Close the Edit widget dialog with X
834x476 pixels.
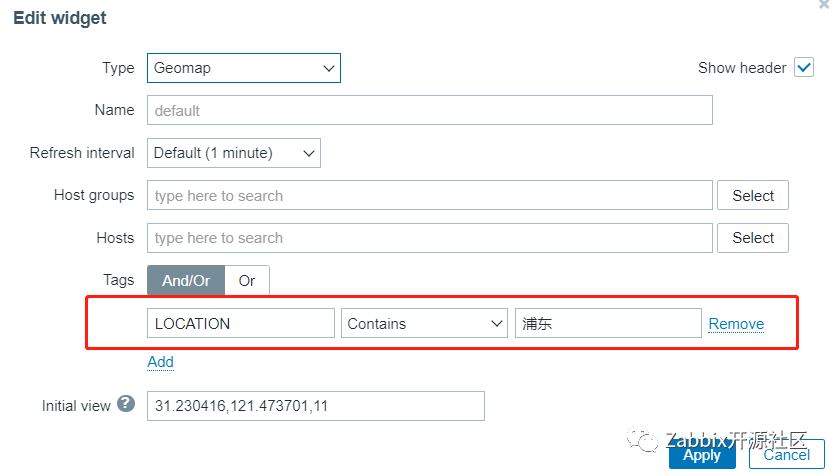[x=823, y=5]
